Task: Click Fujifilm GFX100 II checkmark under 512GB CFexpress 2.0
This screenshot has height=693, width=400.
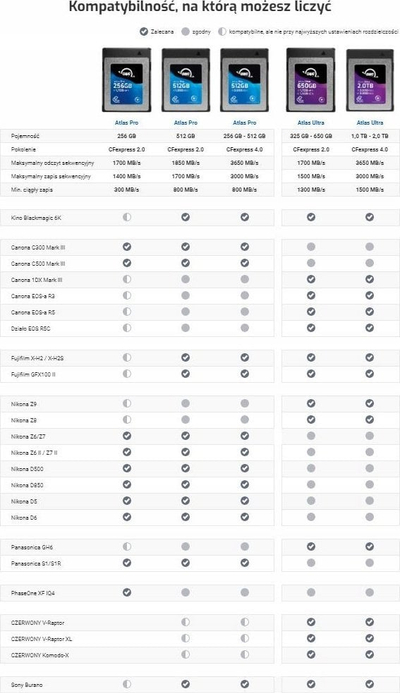Action: 186,374
